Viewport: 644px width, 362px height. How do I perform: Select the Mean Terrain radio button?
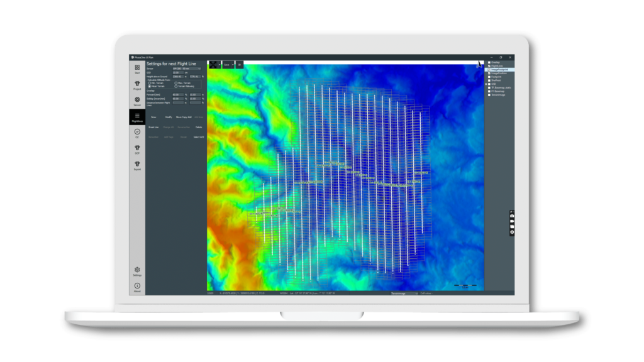click(x=149, y=86)
